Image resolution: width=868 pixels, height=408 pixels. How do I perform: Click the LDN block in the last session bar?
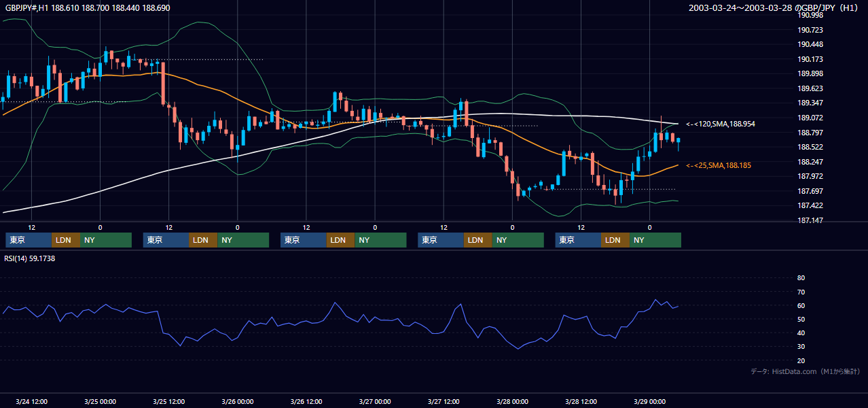[615, 240]
